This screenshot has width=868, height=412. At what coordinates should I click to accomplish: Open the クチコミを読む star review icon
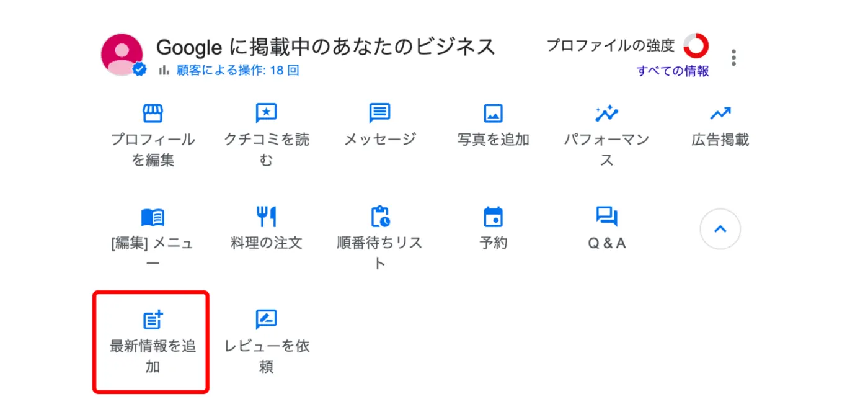pyautogui.click(x=266, y=113)
